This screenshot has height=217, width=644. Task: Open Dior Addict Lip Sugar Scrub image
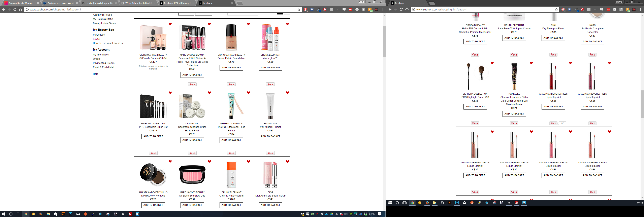click(x=270, y=175)
